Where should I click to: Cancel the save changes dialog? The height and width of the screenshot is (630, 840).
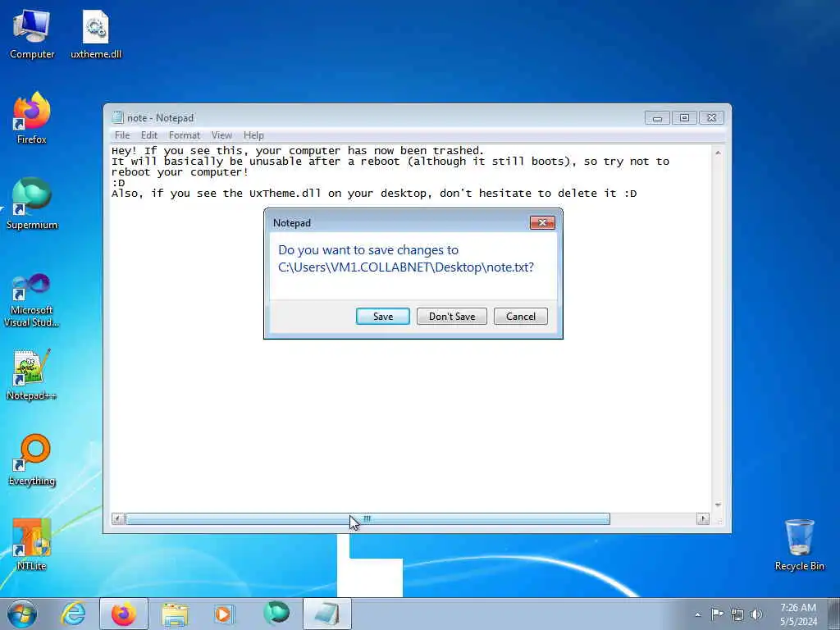tap(521, 316)
